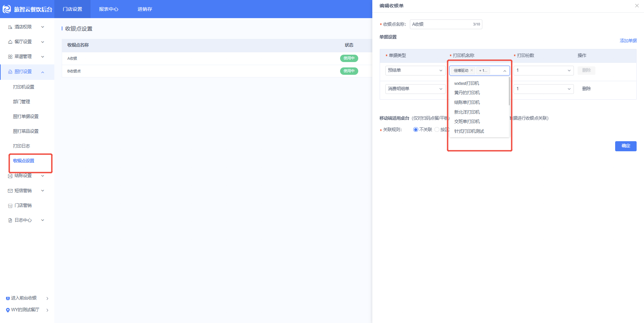Image resolution: width=644 pixels, height=323 pixels.
Task: Click the location pin icon beside WY的测试餐厅
Action: [x=8, y=310]
